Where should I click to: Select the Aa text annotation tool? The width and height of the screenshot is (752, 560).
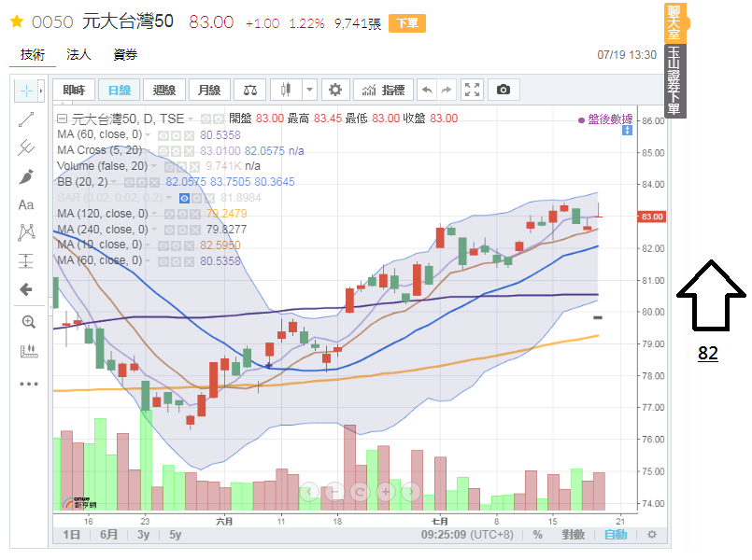(x=26, y=205)
